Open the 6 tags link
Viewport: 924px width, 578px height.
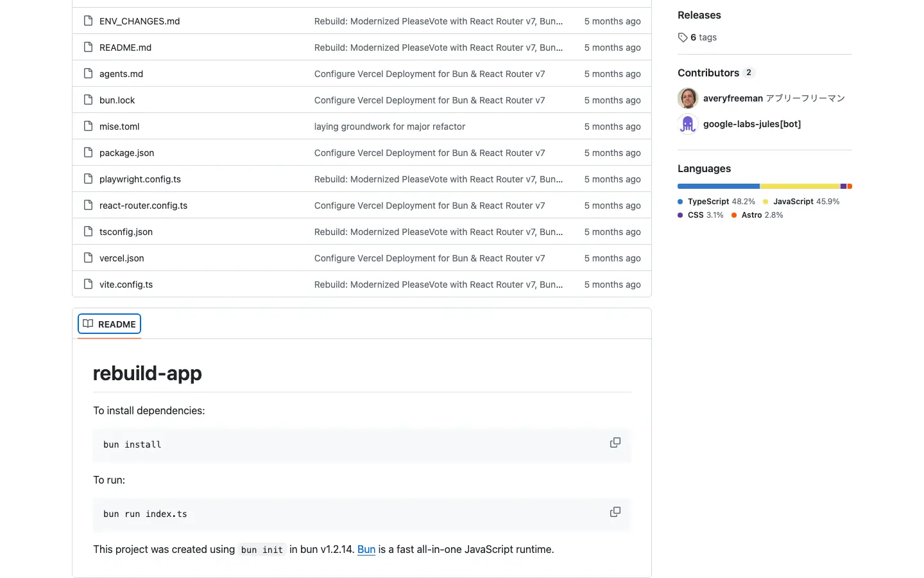[697, 38]
